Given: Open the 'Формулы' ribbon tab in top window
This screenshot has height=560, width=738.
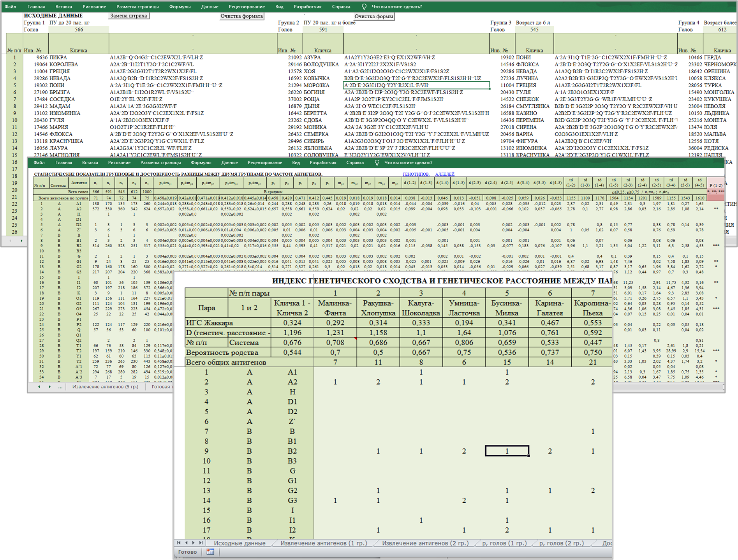Looking at the screenshot, I should coord(180,7).
